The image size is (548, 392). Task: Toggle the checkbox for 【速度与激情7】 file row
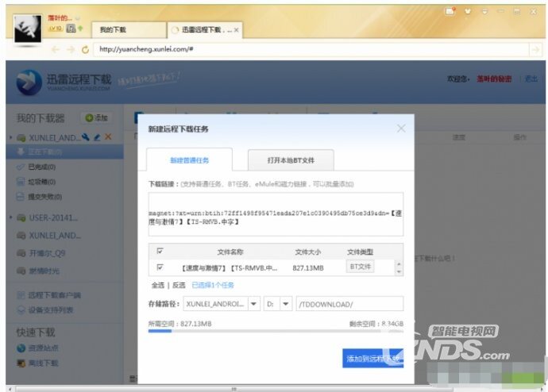pos(160,267)
